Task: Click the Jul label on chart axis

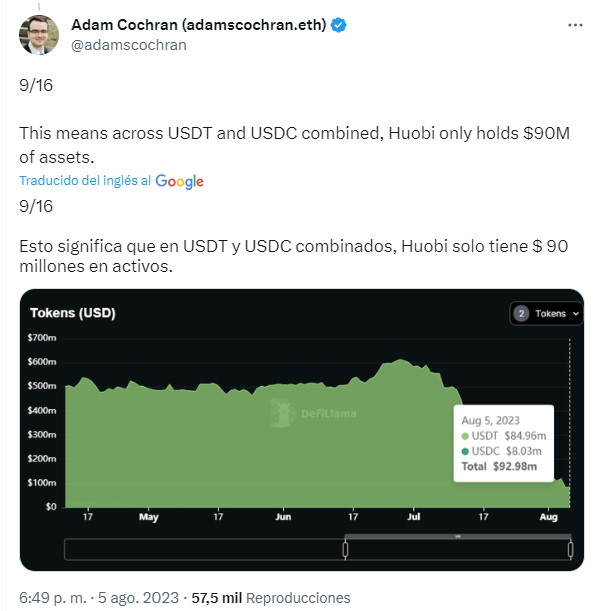Action: point(414,517)
